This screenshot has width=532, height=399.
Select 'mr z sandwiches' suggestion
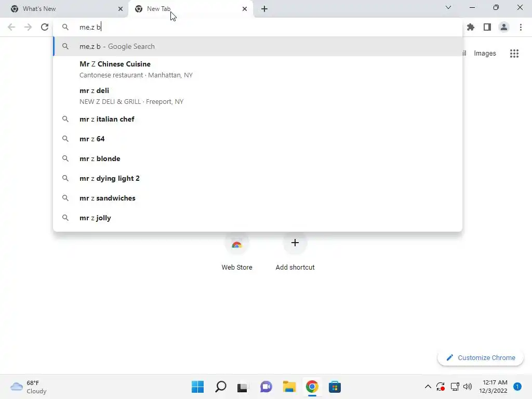258,198
